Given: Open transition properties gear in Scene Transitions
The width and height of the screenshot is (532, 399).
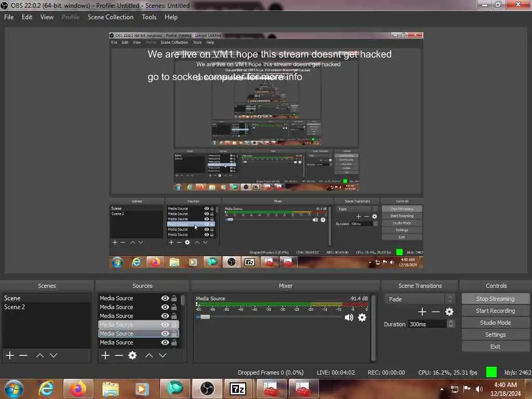Looking at the screenshot, I should click(x=449, y=312).
